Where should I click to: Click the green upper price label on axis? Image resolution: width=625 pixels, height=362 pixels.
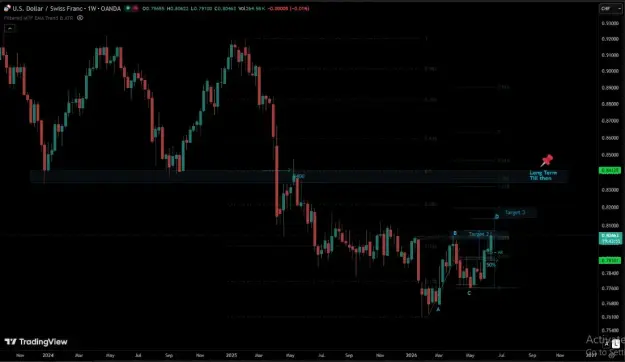[610, 170]
